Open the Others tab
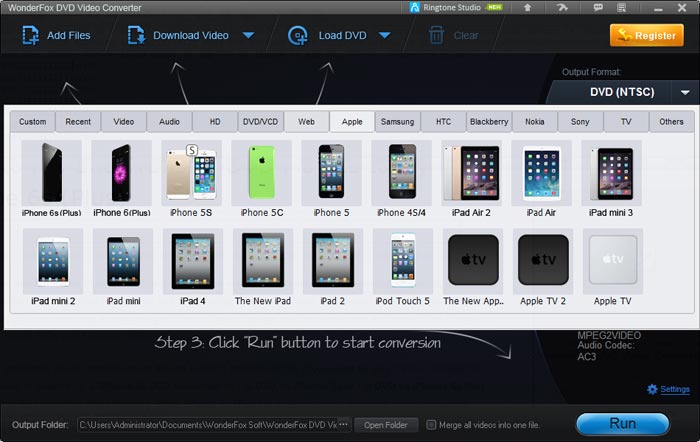The image size is (700, 442). click(x=671, y=122)
